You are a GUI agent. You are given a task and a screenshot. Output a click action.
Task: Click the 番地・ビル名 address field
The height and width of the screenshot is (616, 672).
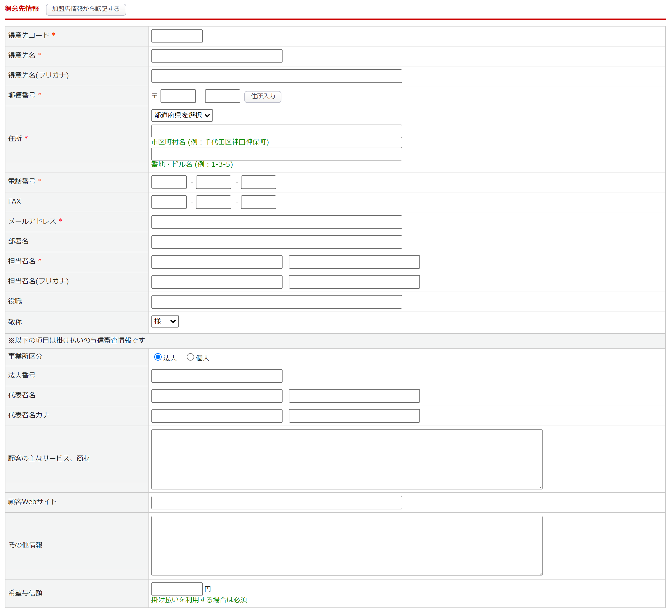click(x=276, y=154)
